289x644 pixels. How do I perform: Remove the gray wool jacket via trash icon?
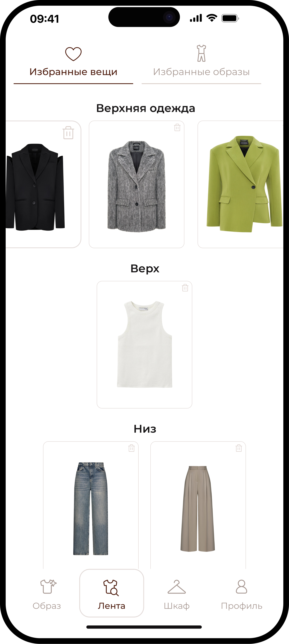pos(177,127)
